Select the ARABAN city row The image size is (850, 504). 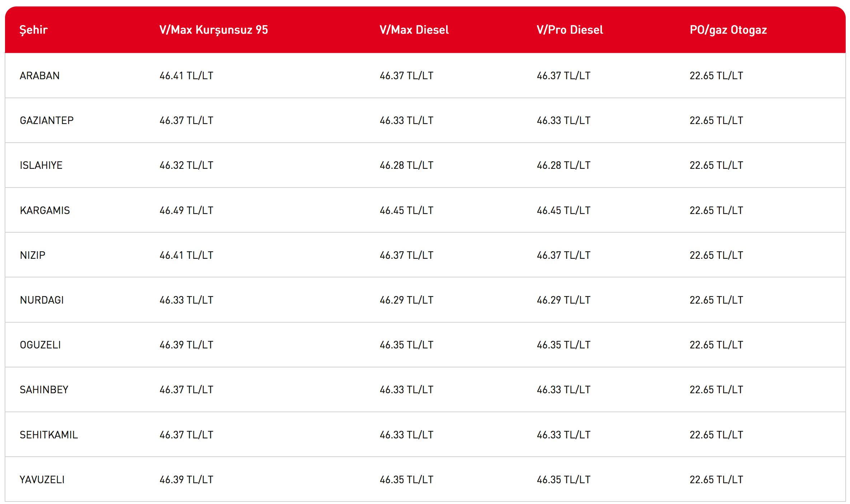pyautogui.click(x=39, y=76)
